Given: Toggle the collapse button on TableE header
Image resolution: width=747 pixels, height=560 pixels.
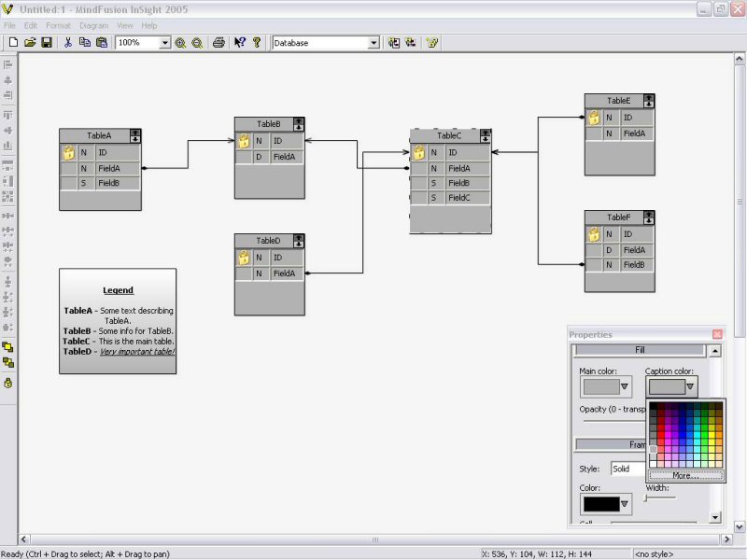Looking at the screenshot, I should tap(649, 101).
